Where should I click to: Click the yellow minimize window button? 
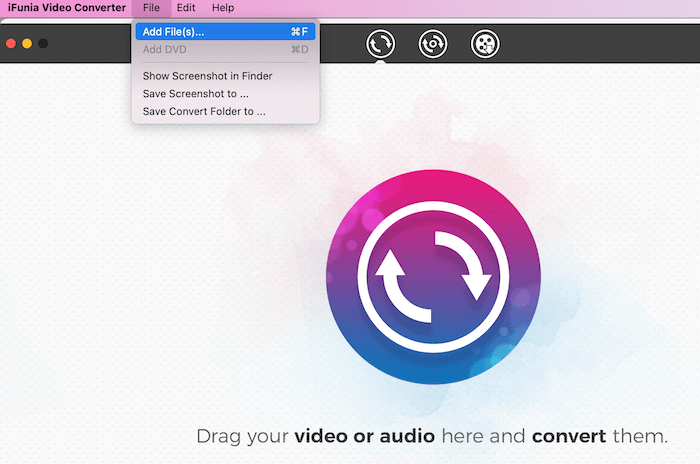point(27,44)
